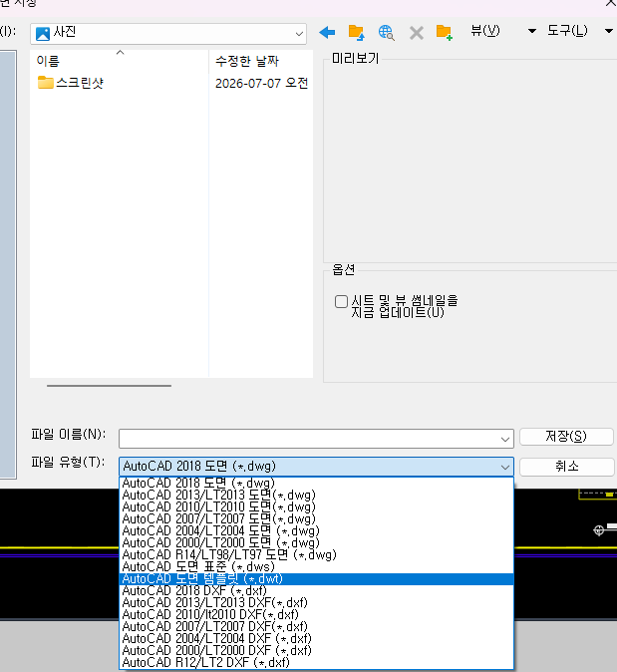Choose AutoCAD 2004/LT2004 도면 (*.dwg)
Screen dimensions: 617x672
[x=316, y=531]
